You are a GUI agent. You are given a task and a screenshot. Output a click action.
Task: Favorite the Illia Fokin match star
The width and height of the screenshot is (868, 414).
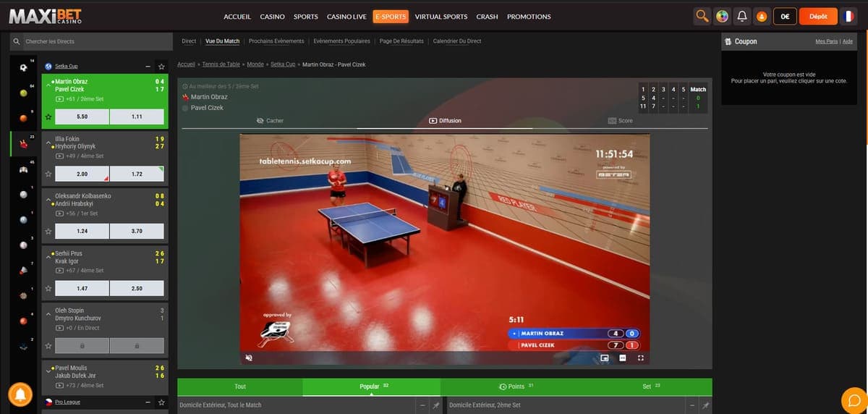pyautogui.click(x=48, y=174)
